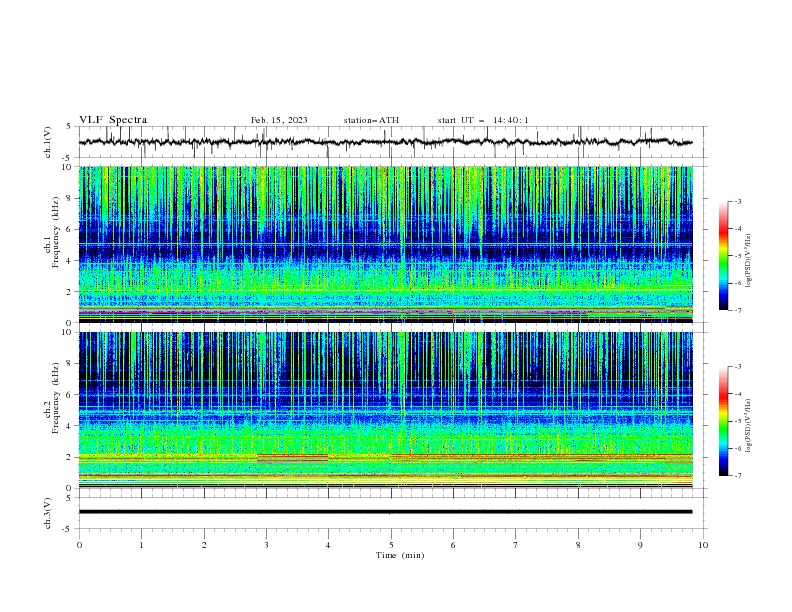Screen dimensions: 792x612
Task: Click the "-3" tick on ch.1 color bar
Action: click(x=738, y=201)
